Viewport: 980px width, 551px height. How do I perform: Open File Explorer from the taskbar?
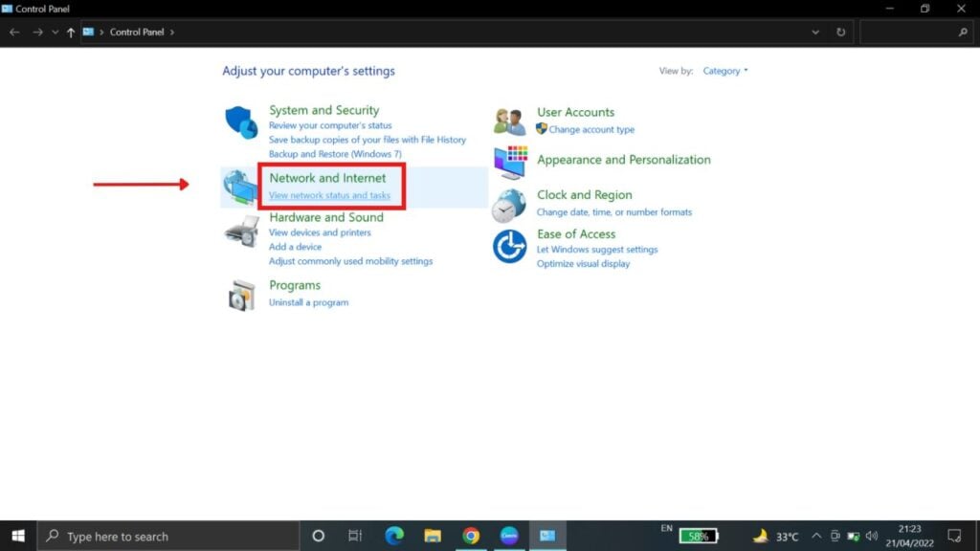click(x=433, y=536)
